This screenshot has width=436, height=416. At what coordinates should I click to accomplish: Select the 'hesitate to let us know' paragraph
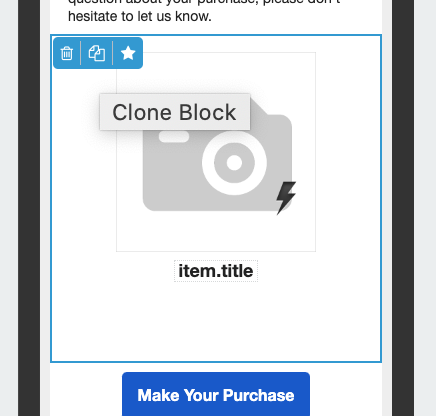140,16
